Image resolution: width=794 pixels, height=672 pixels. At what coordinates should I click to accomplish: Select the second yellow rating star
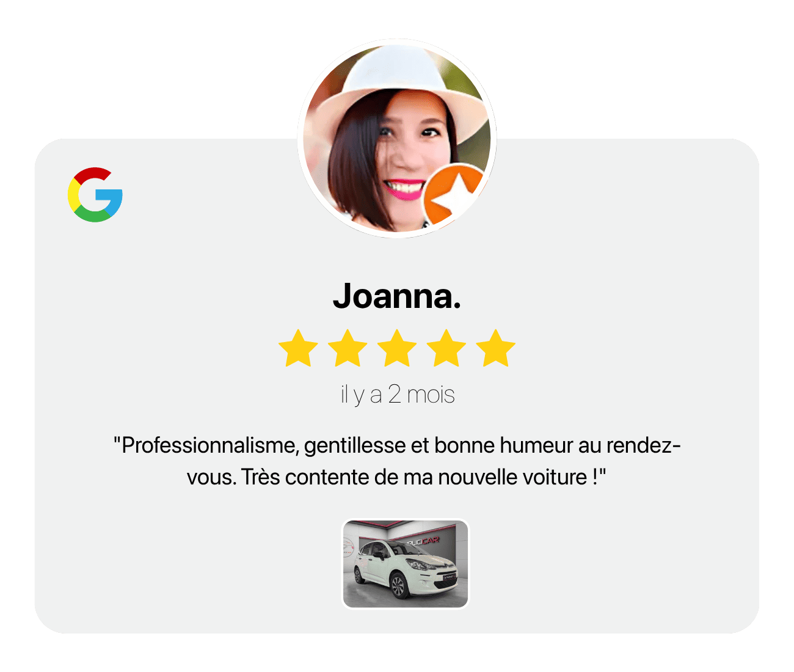[x=348, y=348]
